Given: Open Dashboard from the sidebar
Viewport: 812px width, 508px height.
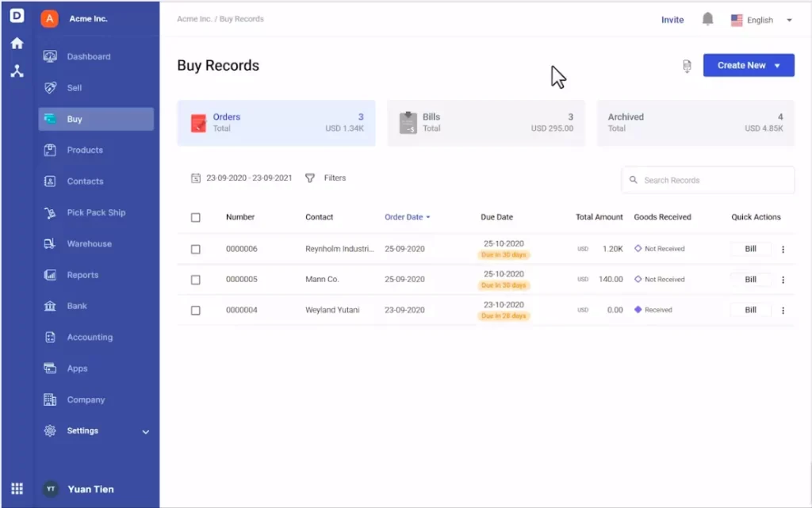Looking at the screenshot, I should pyautogui.click(x=96, y=56).
